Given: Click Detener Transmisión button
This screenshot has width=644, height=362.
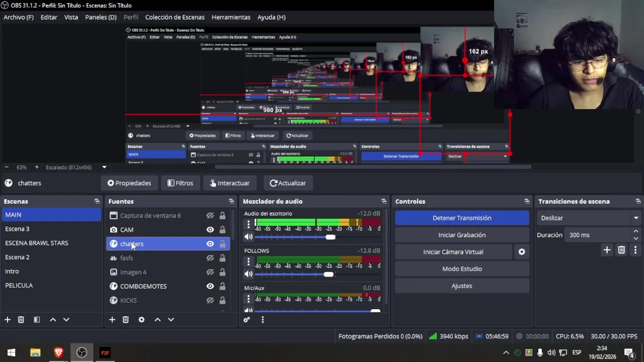Looking at the screenshot, I should (462, 218).
